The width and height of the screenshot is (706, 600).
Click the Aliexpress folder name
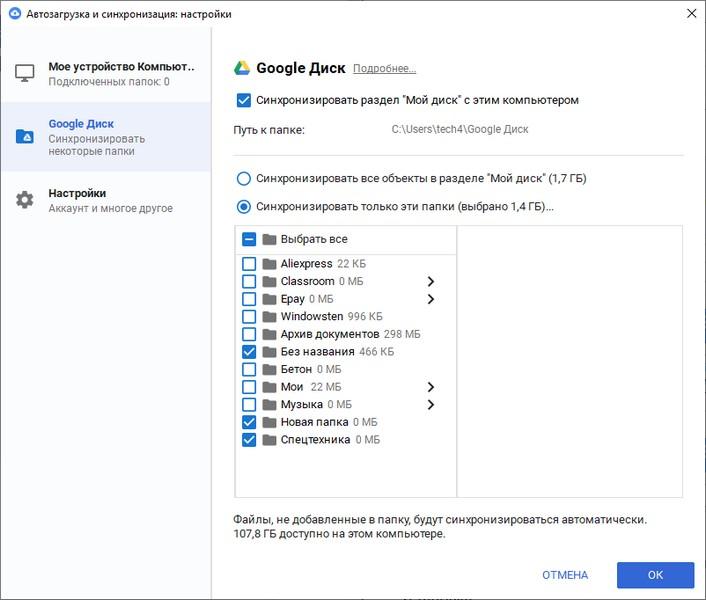coord(306,263)
